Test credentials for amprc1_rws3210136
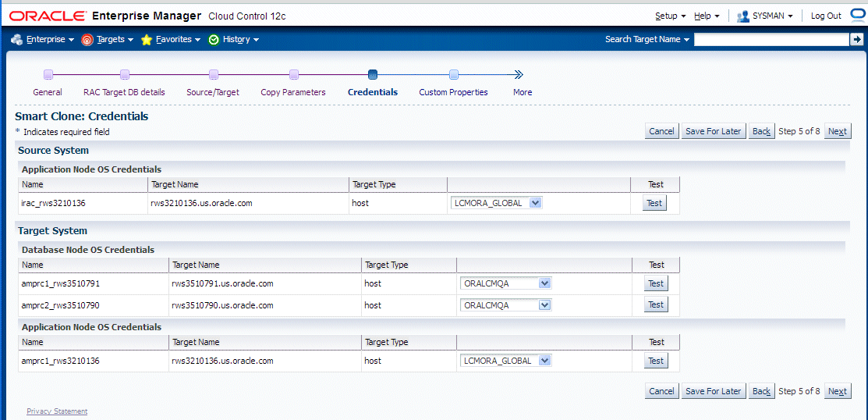Screen dimensions: 868x420 click(x=656, y=361)
